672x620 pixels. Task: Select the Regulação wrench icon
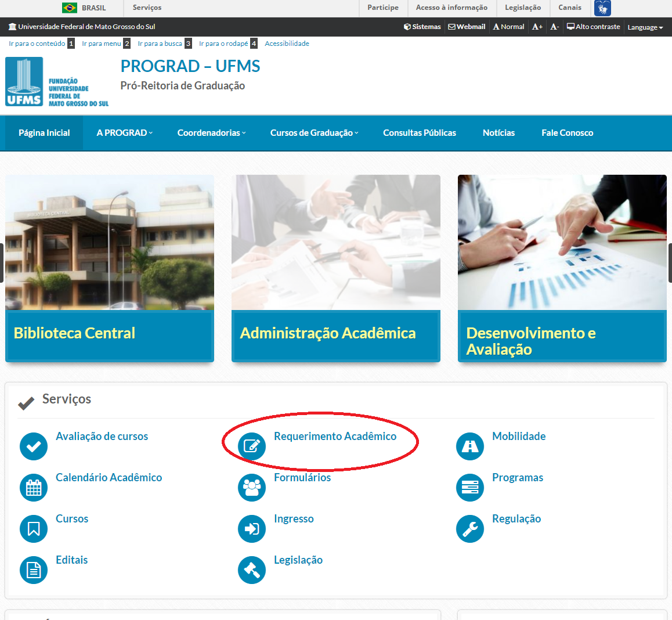(x=470, y=529)
